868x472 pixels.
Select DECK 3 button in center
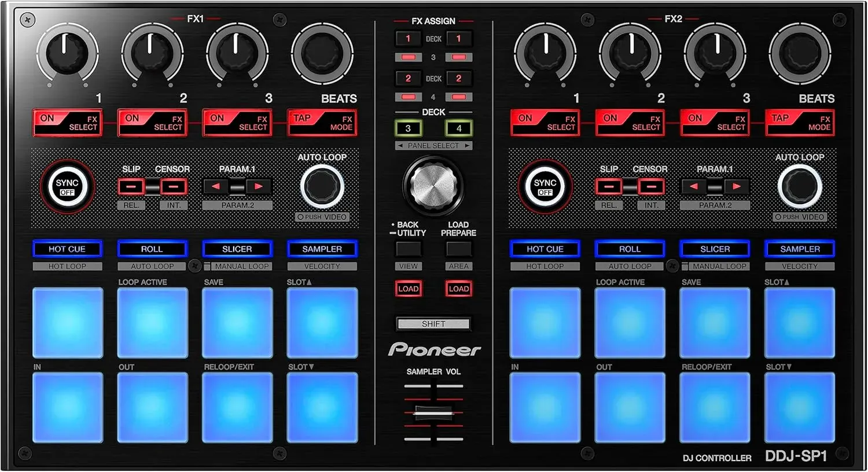click(408, 128)
